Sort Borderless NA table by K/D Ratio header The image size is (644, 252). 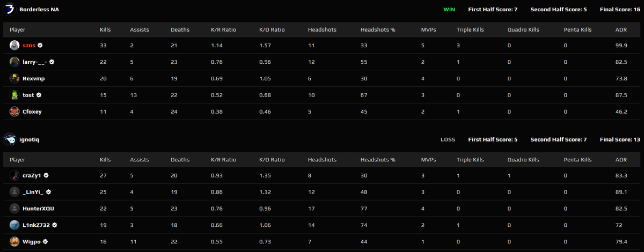pos(272,29)
